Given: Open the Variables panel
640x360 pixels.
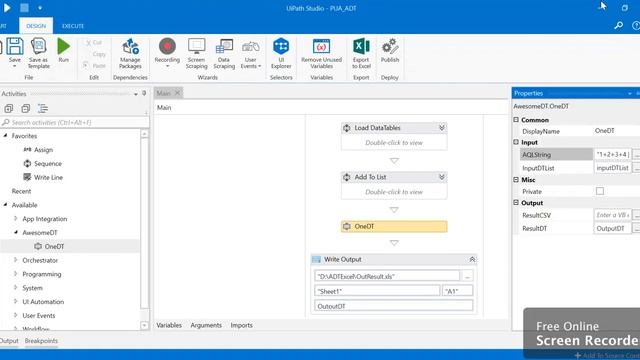Looking at the screenshot, I should [169, 325].
